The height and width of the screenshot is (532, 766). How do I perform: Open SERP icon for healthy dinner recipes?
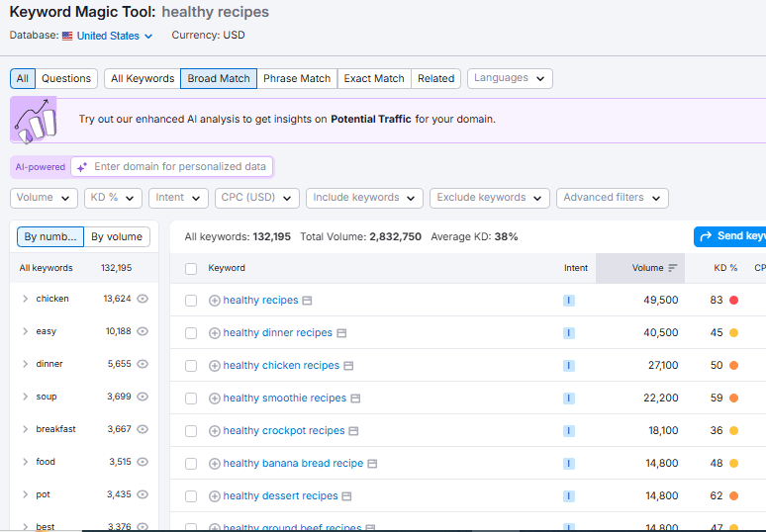coord(341,333)
